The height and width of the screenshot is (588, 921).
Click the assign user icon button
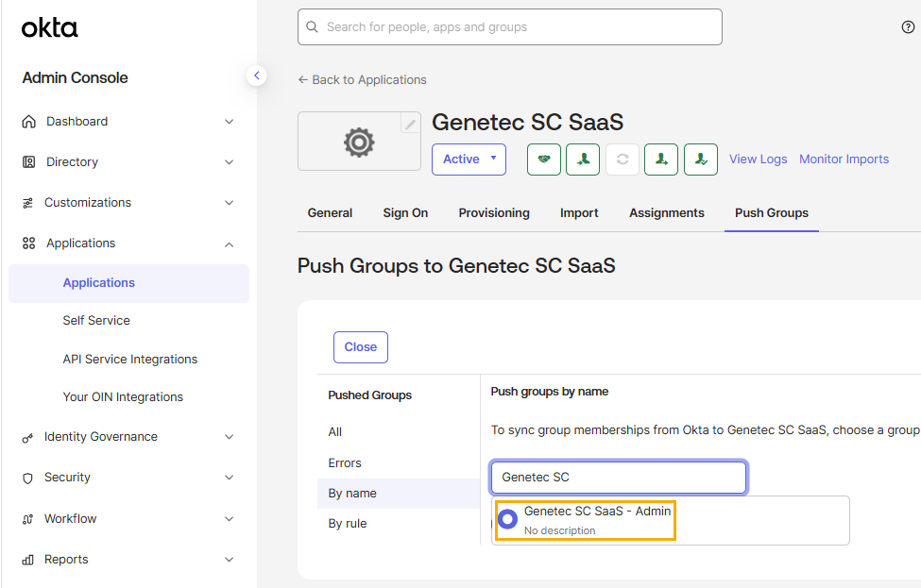pos(583,159)
